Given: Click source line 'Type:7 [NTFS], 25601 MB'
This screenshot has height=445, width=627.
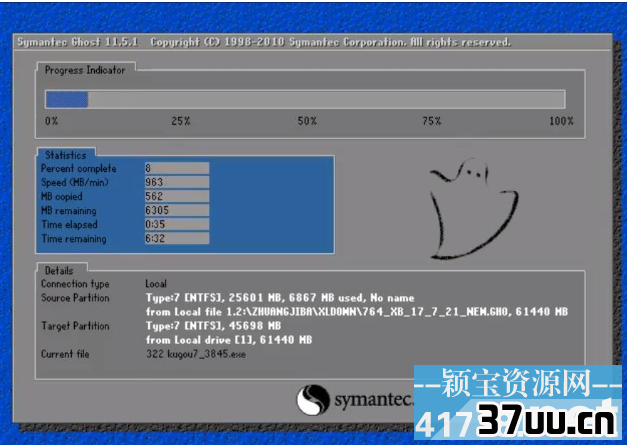Looking at the screenshot, I should [x=280, y=298].
